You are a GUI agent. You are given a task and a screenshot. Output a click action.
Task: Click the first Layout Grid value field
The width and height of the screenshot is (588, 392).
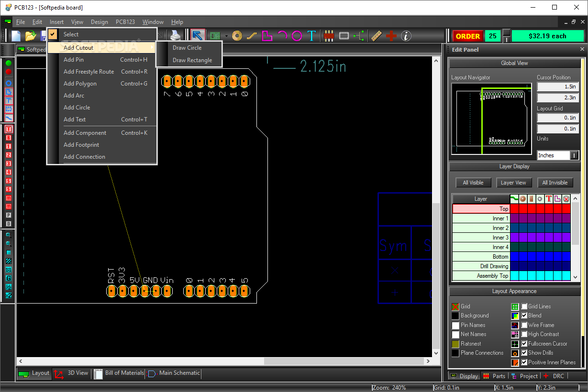[558, 118]
